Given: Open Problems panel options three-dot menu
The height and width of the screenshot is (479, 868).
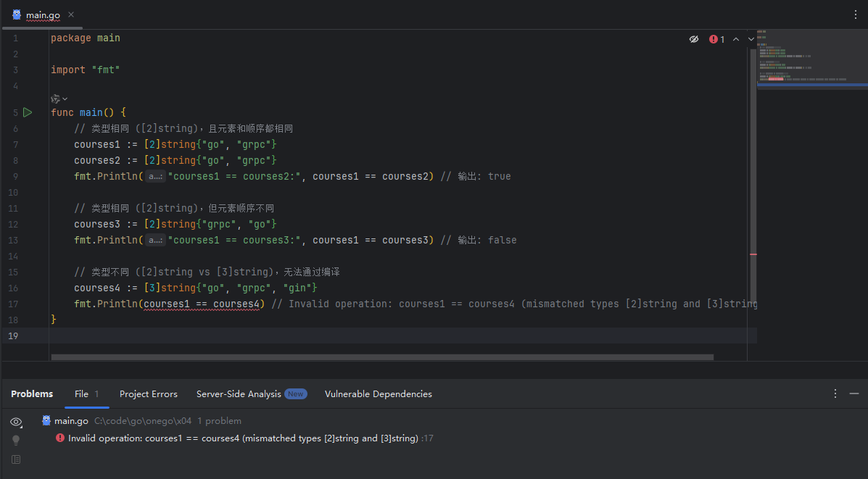Looking at the screenshot, I should pyautogui.click(x=836, y=393).
